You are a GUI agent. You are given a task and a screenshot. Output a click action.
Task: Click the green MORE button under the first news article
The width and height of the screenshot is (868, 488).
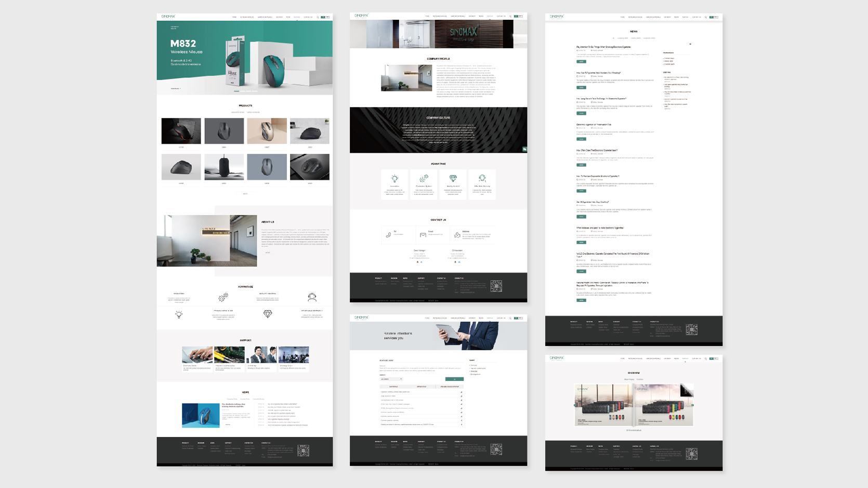click(581, 61)
